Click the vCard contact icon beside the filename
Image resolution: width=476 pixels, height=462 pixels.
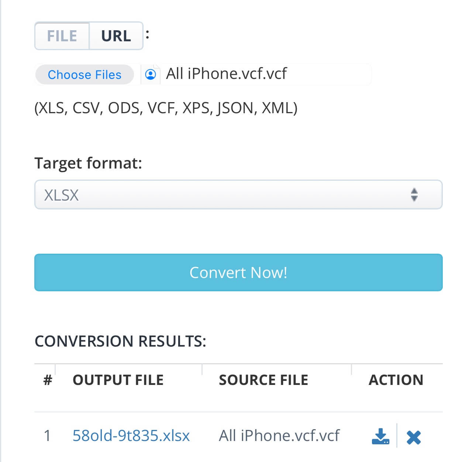151,74
